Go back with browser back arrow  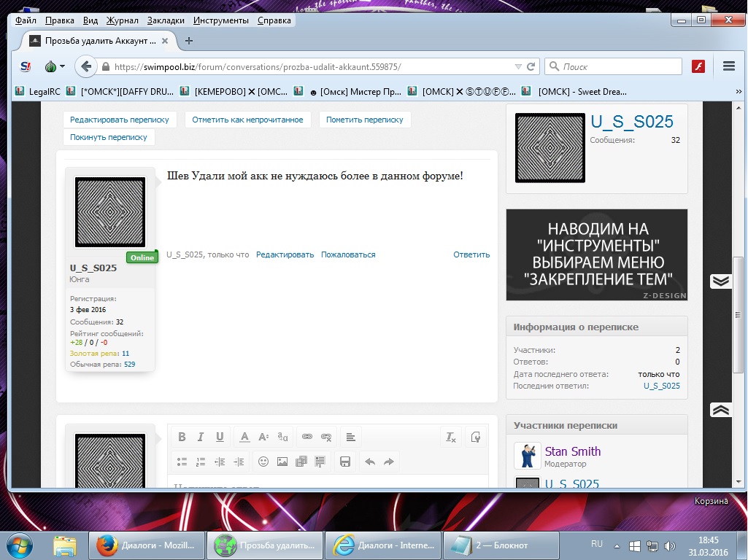86,67
